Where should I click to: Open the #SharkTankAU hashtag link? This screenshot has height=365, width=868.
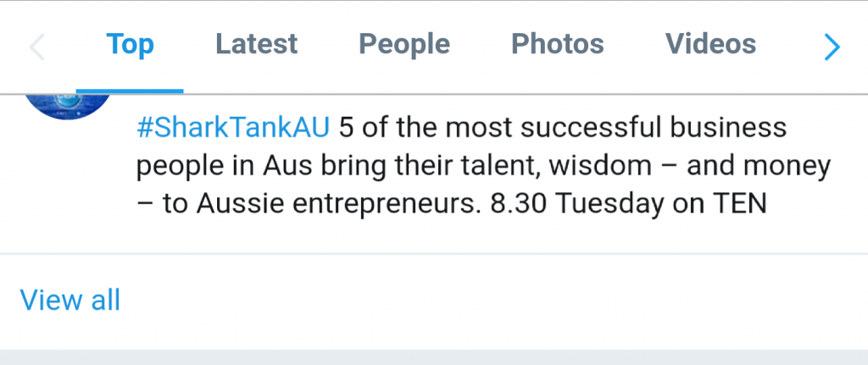coord(233,129)
